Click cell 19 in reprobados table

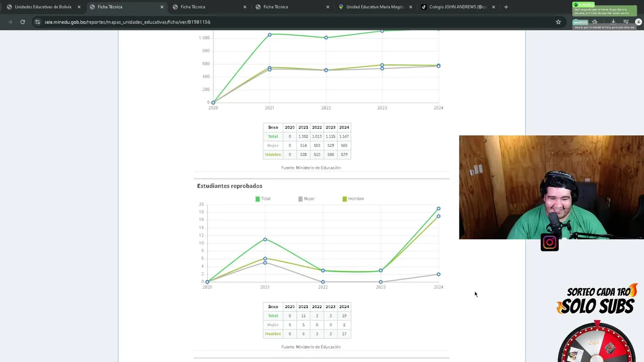click(344, 316)
